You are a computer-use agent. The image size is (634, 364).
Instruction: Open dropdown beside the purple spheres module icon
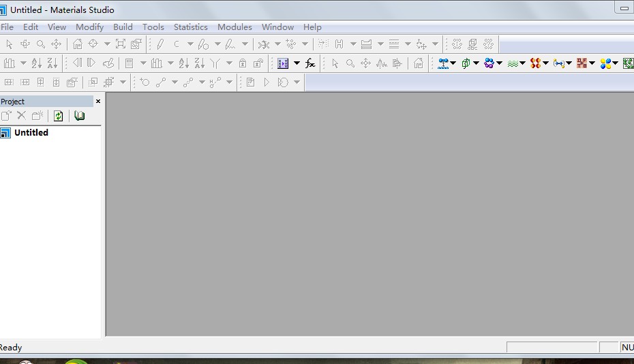click(499, 63)
